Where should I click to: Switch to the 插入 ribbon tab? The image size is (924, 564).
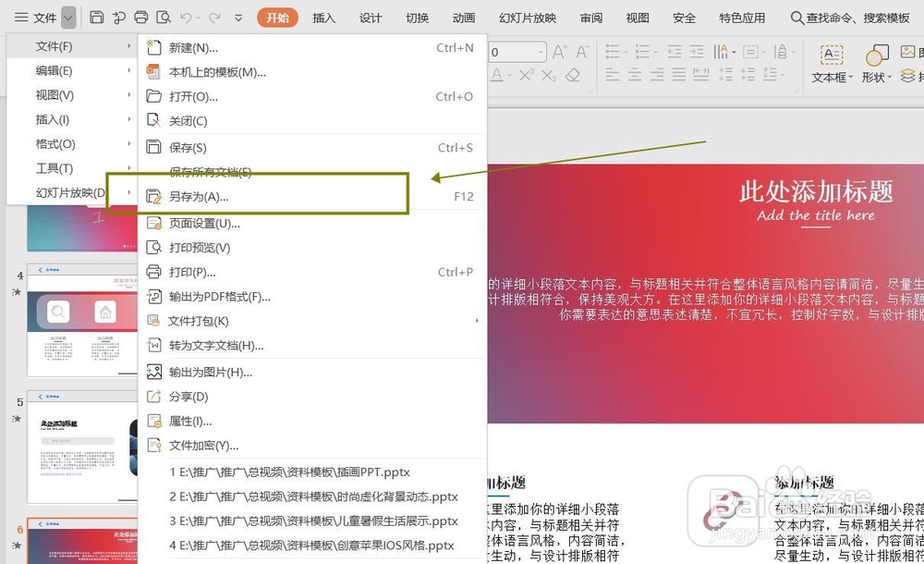coord(323,17)
